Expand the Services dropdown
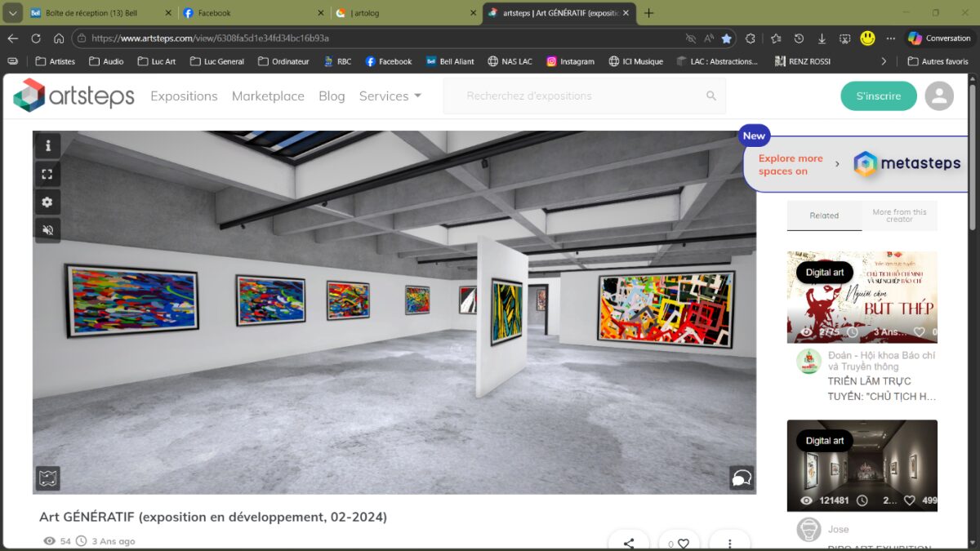The image size is (980, 551). pyautogui.click(x=390, y=96)
